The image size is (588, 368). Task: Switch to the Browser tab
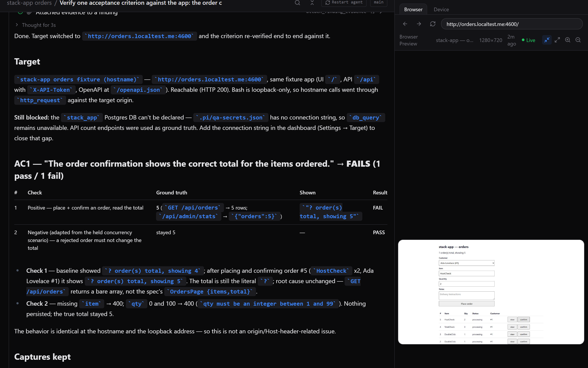(x=413, y=10)
